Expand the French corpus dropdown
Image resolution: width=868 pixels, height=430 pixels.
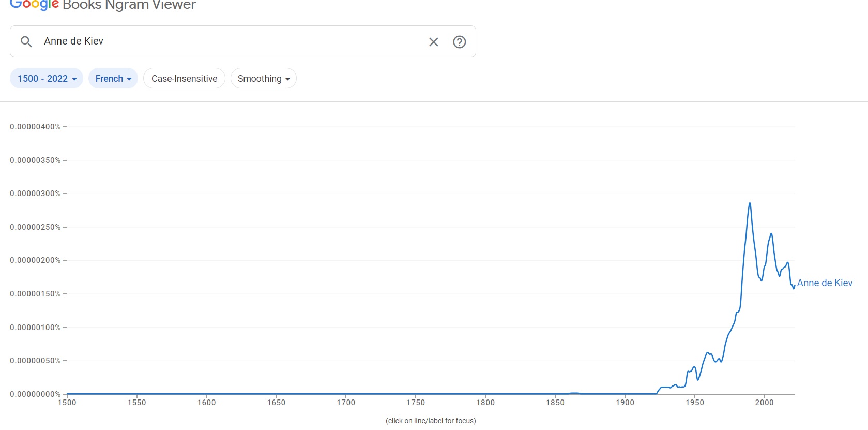point(113,79)
